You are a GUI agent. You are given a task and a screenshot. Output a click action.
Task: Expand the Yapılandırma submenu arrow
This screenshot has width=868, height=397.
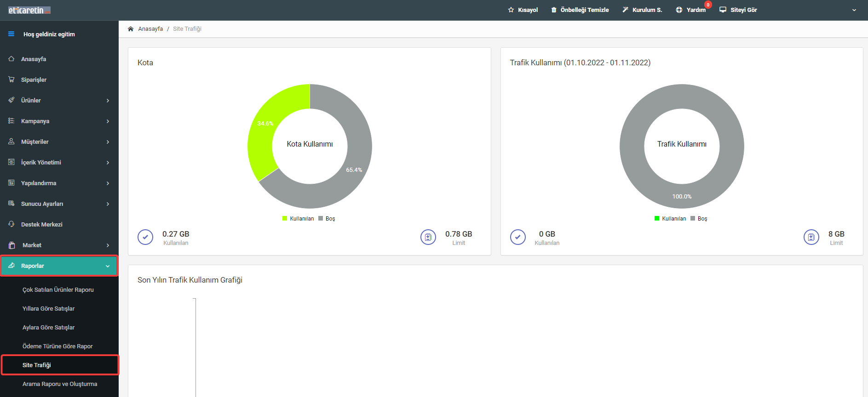point(108,183)
